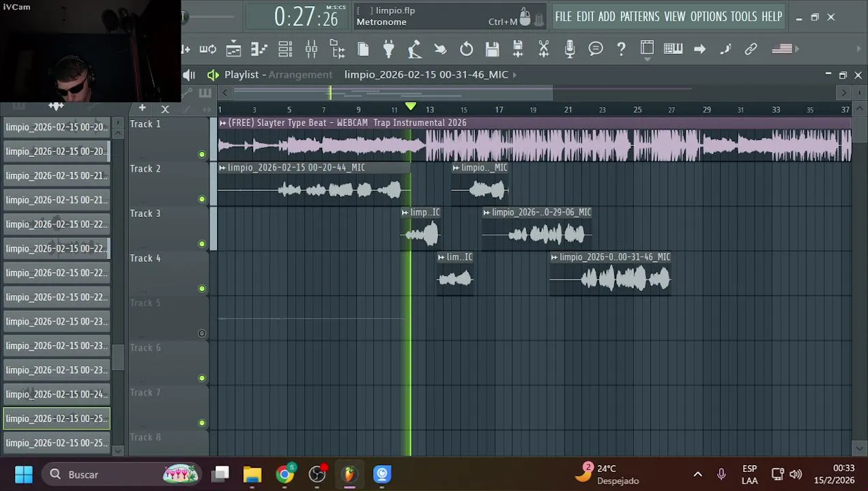Toggle the mouse icon in hint bar
The width and height of the screenshot is (868, 491).
click(x=525, y=16)
